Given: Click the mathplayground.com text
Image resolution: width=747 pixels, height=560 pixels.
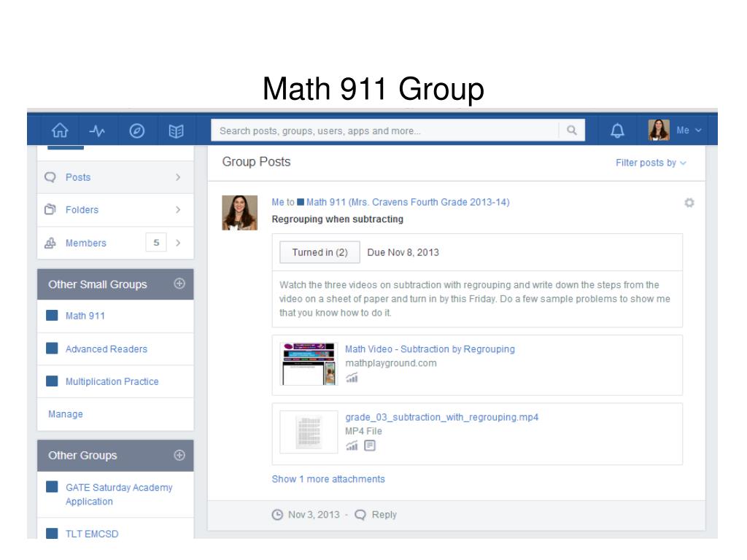Looking at the screenshot, I should [391, 363].
